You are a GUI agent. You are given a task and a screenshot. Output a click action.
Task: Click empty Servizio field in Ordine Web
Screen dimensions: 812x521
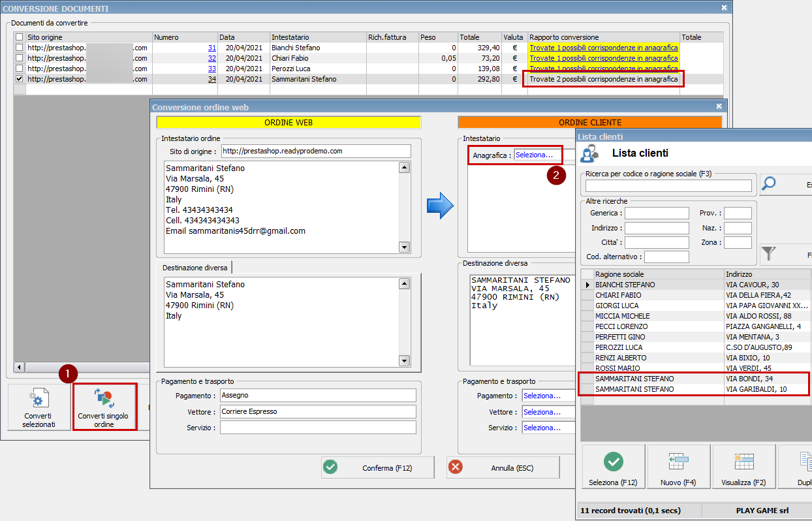coord(318,428)
